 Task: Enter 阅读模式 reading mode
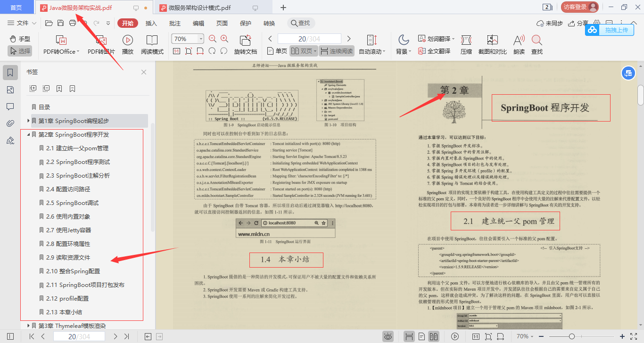click(152, 45)
